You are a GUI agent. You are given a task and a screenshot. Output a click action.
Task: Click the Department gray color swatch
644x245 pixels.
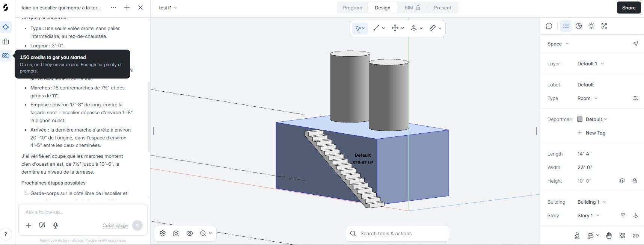(580, 119)
